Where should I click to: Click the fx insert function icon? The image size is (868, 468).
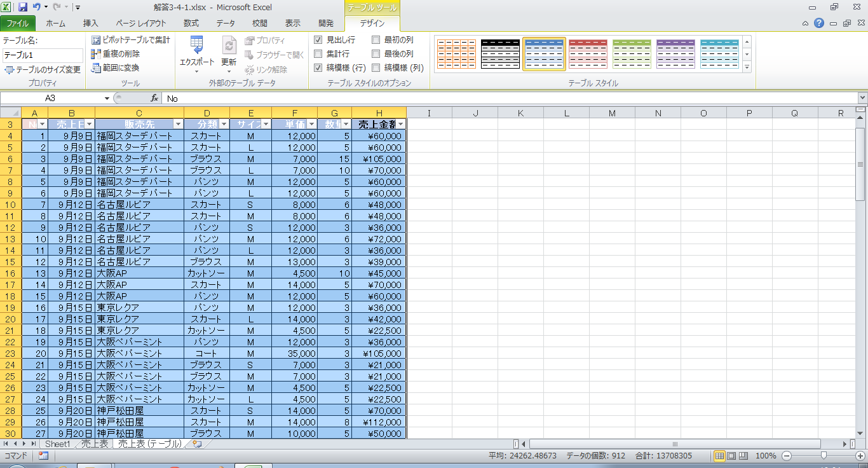[154, 99]
